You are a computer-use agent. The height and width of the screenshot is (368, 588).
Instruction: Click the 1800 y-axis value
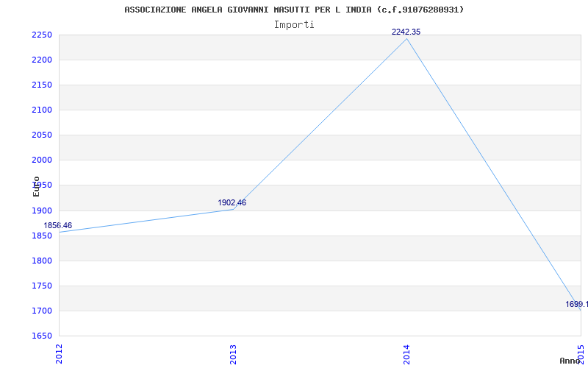click(x=42, y=261)
